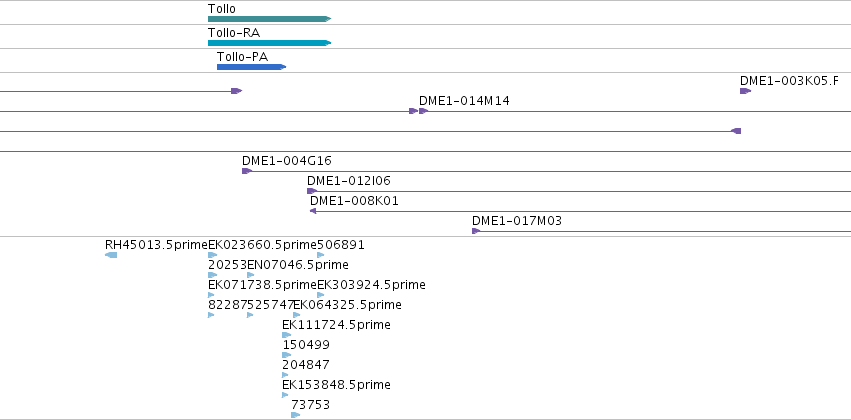Click the DME1-003K05.F arrow marker
The height and width of the screenshot is (420, 851).
(745, 91)
